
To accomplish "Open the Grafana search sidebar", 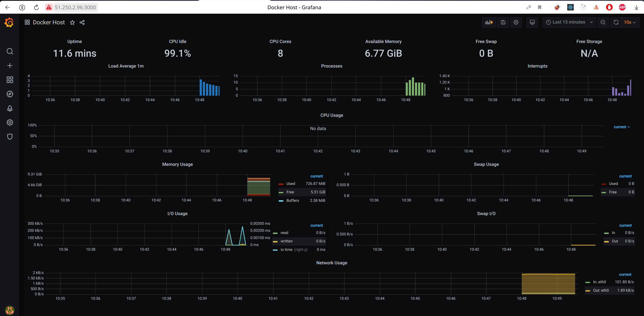I will point(10,51).
